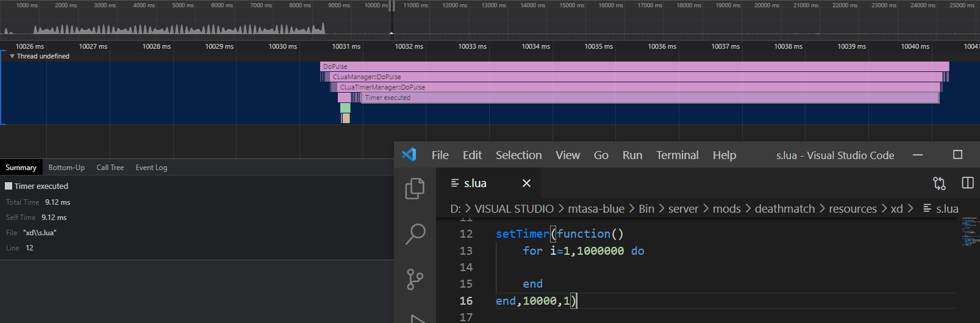Open the File menu in VS Code

pos(440,155)
